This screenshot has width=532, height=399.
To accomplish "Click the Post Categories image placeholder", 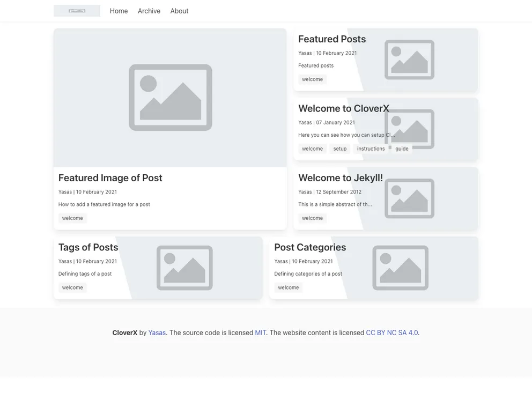I will (x=400, y=268).
